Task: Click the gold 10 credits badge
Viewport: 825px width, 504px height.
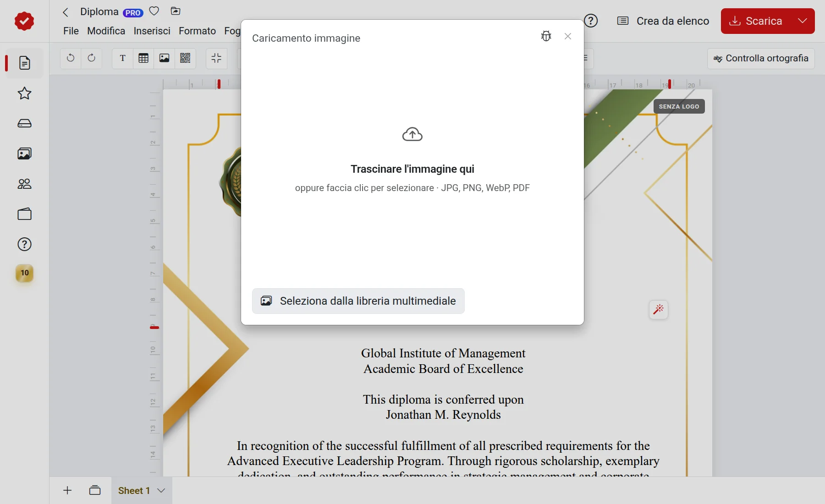Action: (25, 273)
